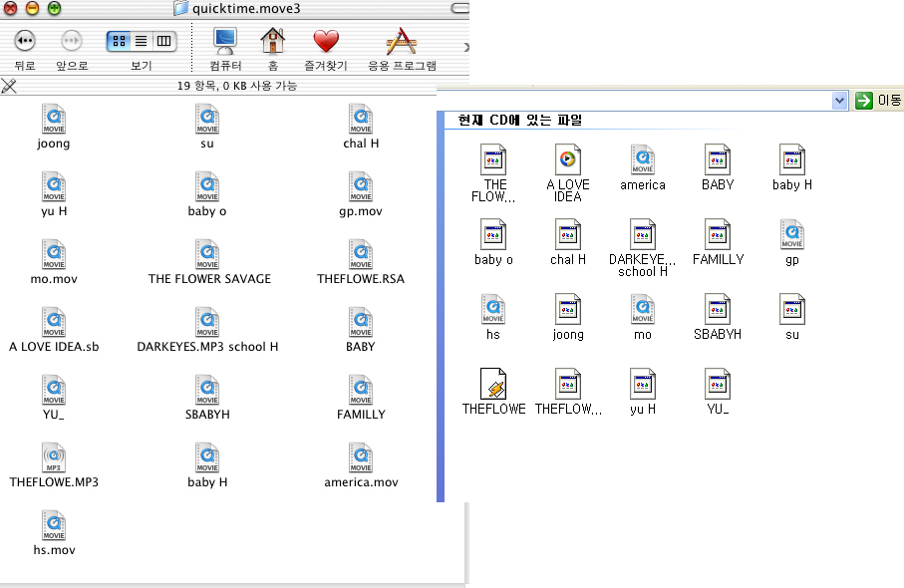Select DARKEYES.MP3 school H movie file
Screen dimensions: 904x588
[207, 323]
